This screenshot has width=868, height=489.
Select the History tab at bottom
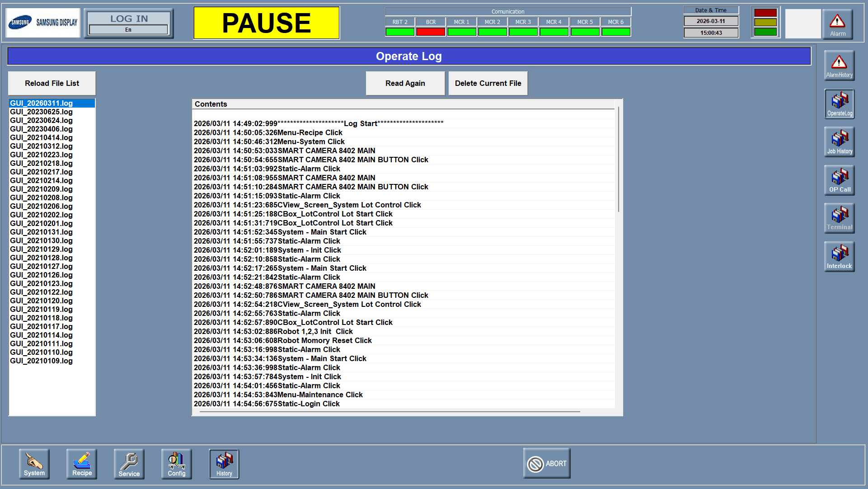224,464
